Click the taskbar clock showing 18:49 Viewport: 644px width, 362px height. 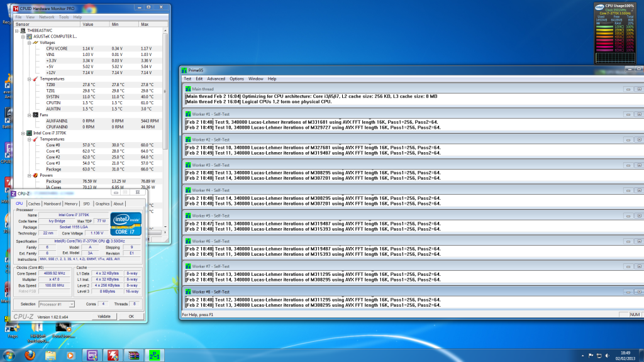[625, 356]
